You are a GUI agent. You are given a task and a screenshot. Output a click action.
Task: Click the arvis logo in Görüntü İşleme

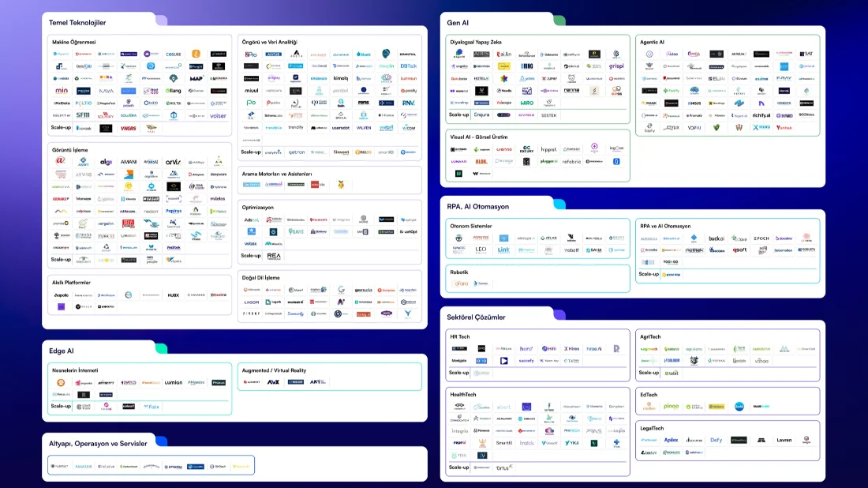coord(174,162)
